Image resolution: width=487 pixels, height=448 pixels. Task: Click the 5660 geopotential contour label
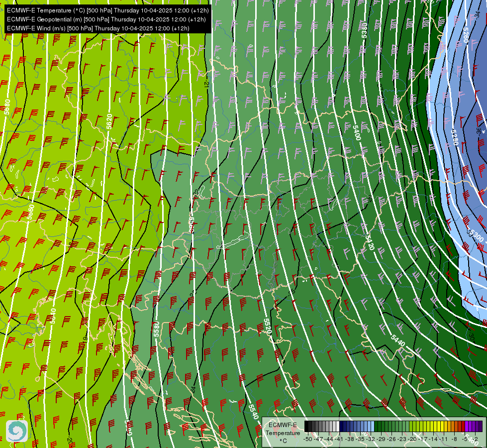click(x=30, y=212)
